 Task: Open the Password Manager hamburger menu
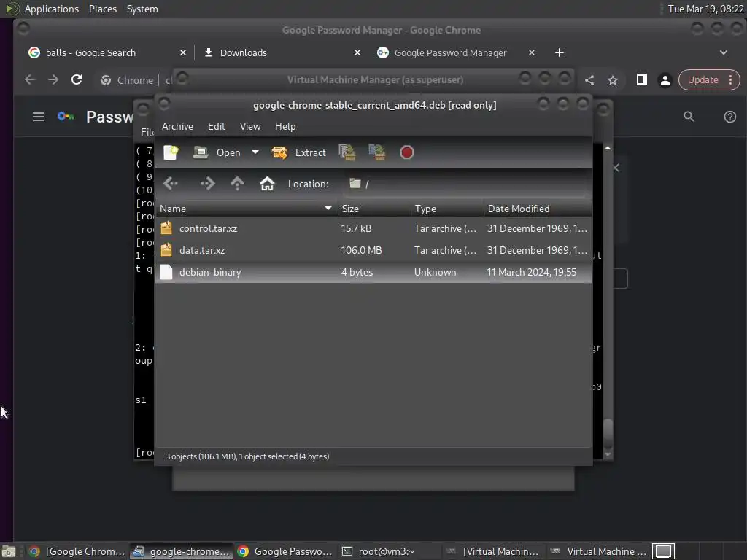tap(39, 117)
